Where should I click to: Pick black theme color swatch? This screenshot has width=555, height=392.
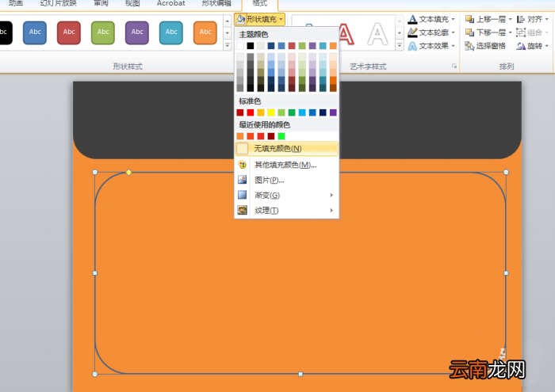251,46
